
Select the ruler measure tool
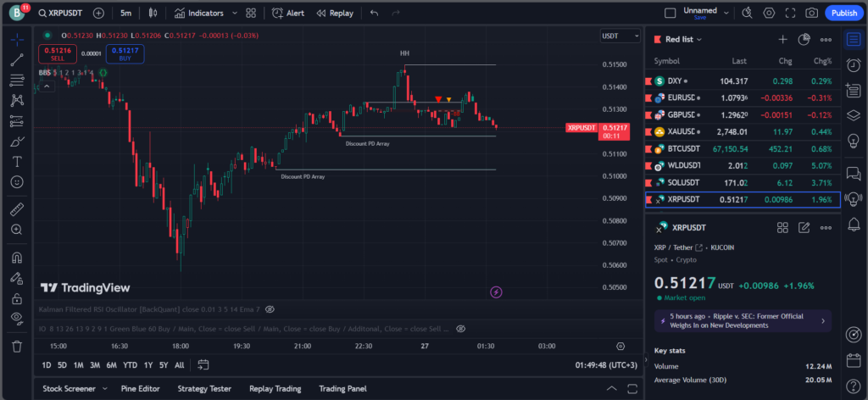point(17,209)
